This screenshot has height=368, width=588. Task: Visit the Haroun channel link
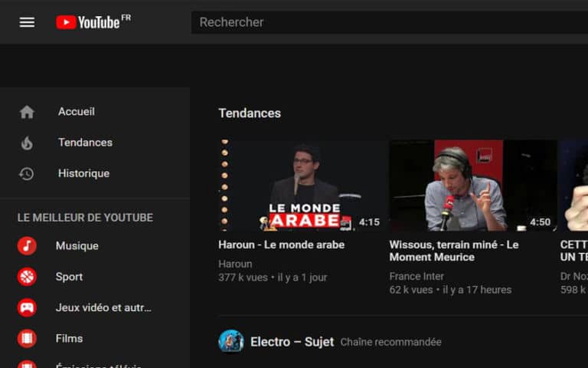[x=235, y=264]
